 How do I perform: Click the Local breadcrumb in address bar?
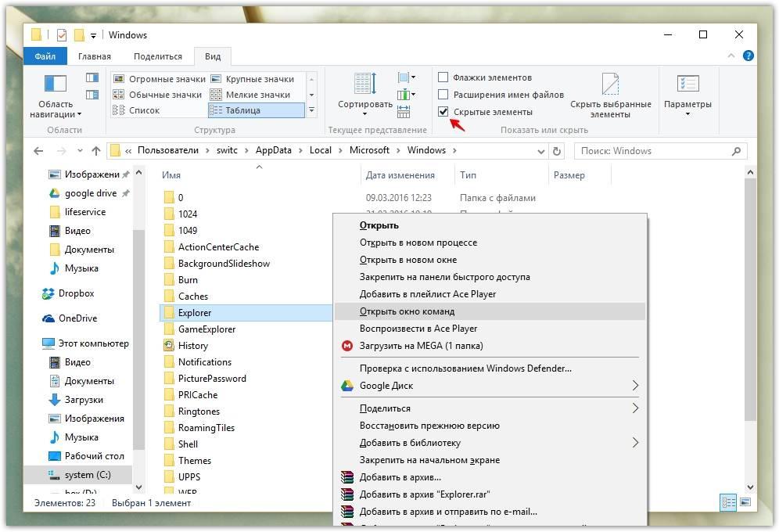(x=321, y=150)
